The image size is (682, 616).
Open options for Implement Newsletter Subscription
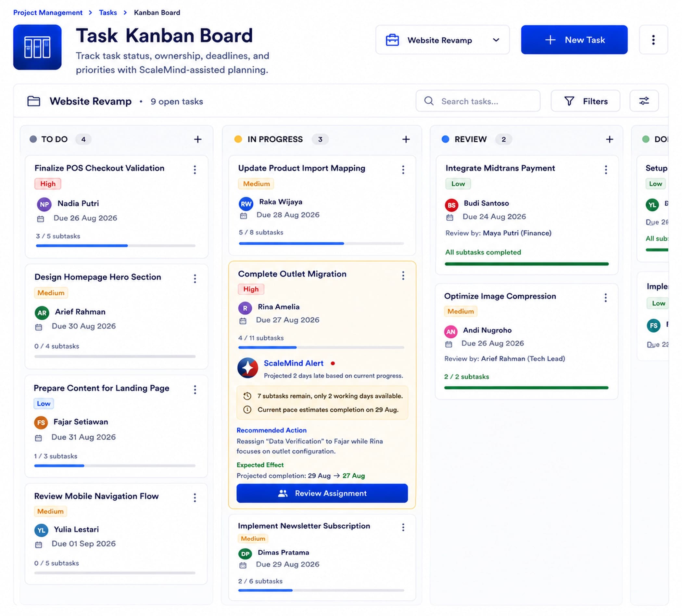(403, 527)
